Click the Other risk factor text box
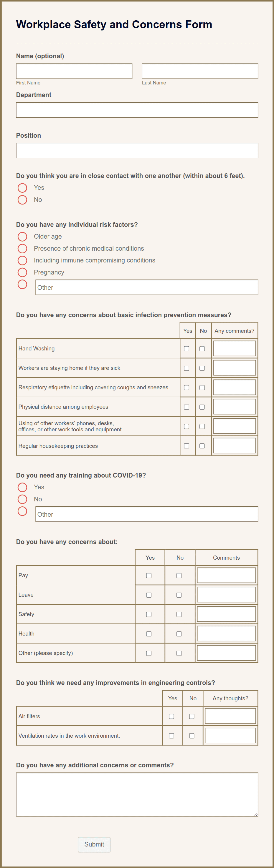 click(146, 287)
